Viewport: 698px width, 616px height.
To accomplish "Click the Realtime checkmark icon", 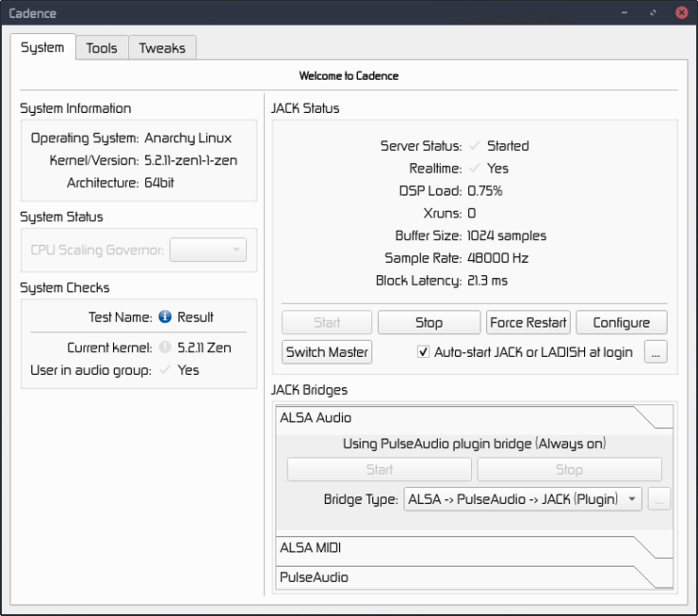I will click(474, 168).
